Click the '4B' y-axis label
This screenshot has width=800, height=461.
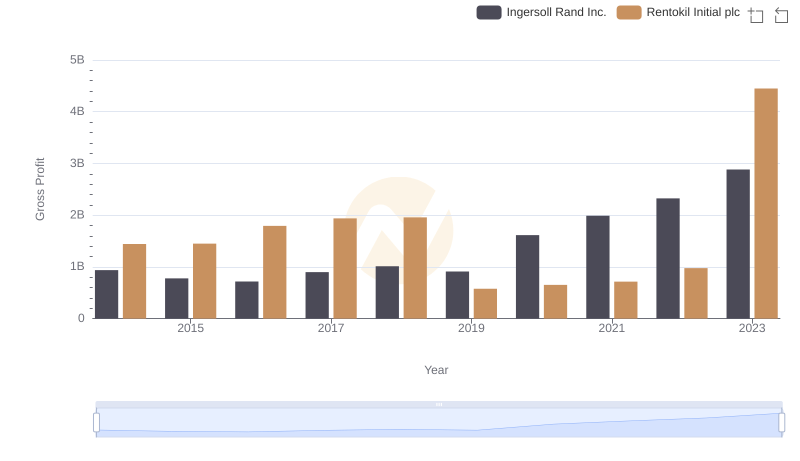pos(77,111)
